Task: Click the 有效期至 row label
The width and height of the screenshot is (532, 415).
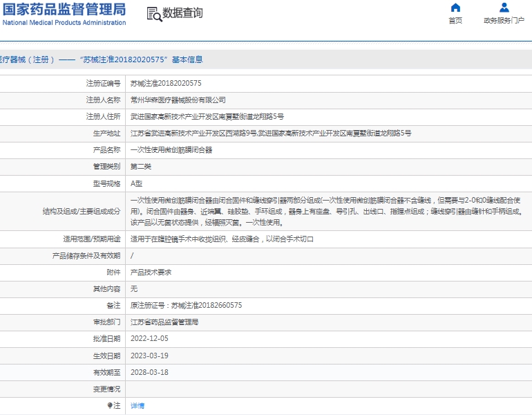Action: pos(107,373)
